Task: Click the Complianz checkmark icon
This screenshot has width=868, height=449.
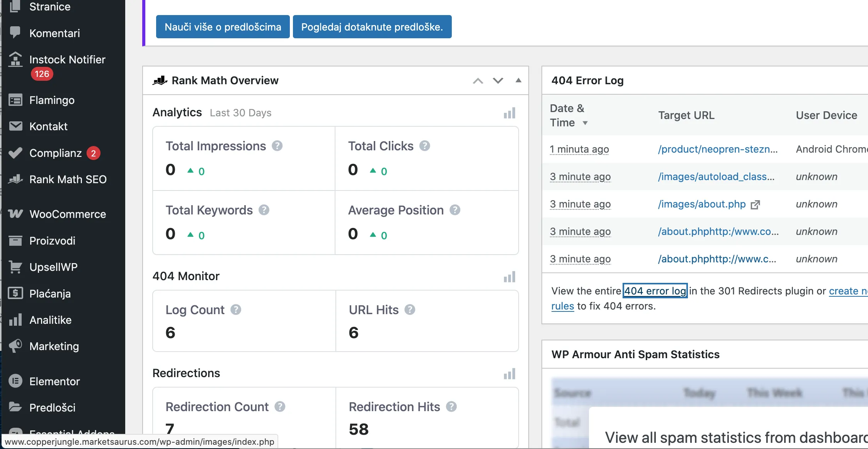Action: 15,153
